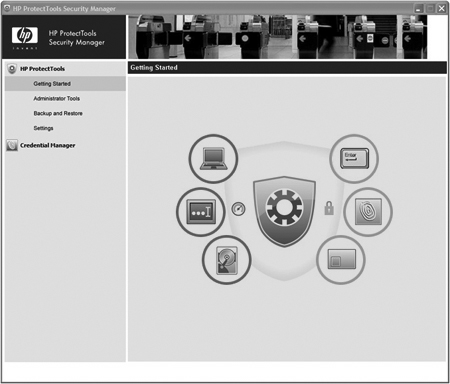Click the laptop icon in the circle
The image size is (450, 384).
[213, 159]
